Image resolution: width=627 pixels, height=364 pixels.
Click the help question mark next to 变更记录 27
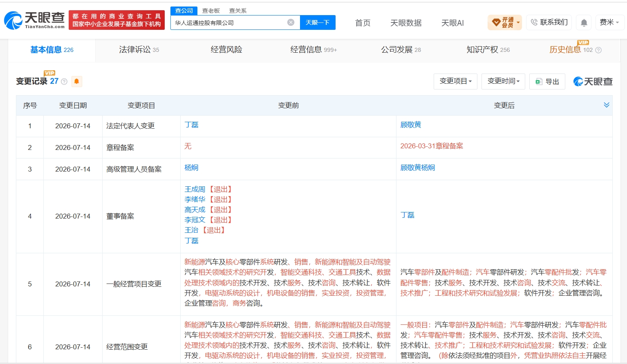64,82
